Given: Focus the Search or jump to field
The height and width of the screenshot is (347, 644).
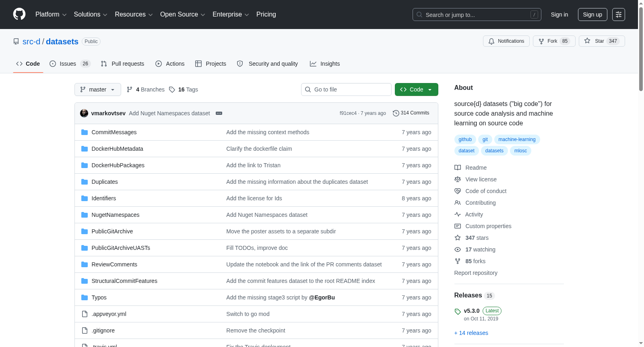Looking at the screenshot, I should [477, 15].
